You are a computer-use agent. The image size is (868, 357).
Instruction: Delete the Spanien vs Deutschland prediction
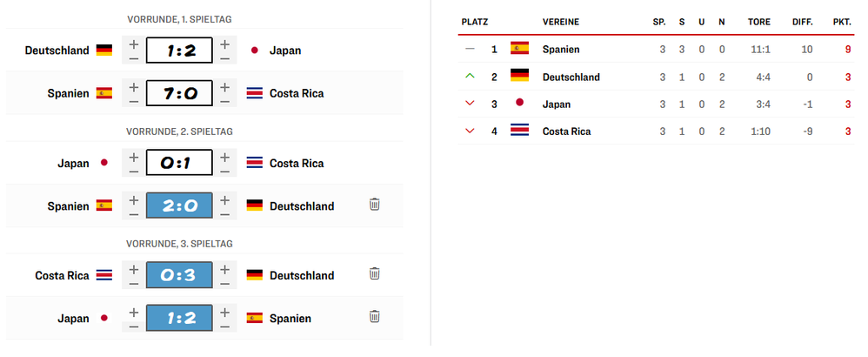tap(375, 205)
